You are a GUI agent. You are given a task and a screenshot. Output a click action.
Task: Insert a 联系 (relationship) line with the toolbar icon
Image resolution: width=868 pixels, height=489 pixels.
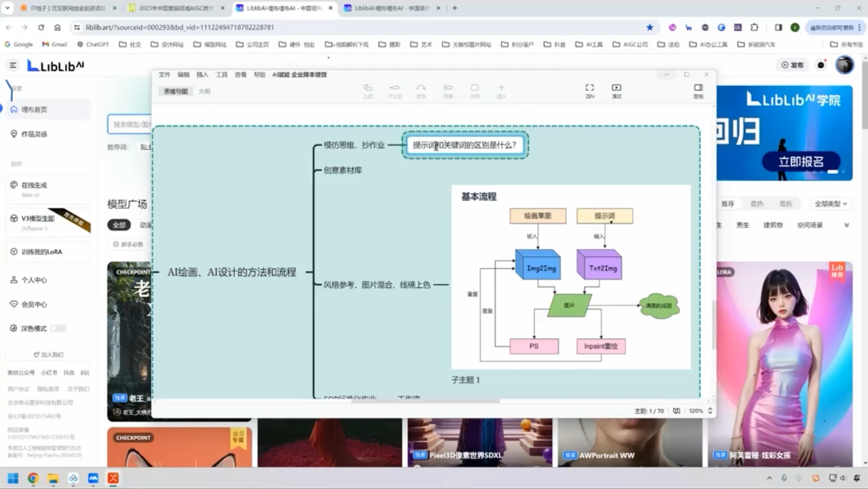tap(421, 89)
